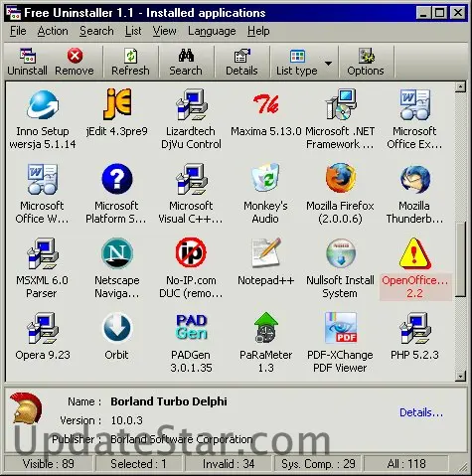Open the Search menu
Viewport: 472px width, 476px height.
point(96,31)
